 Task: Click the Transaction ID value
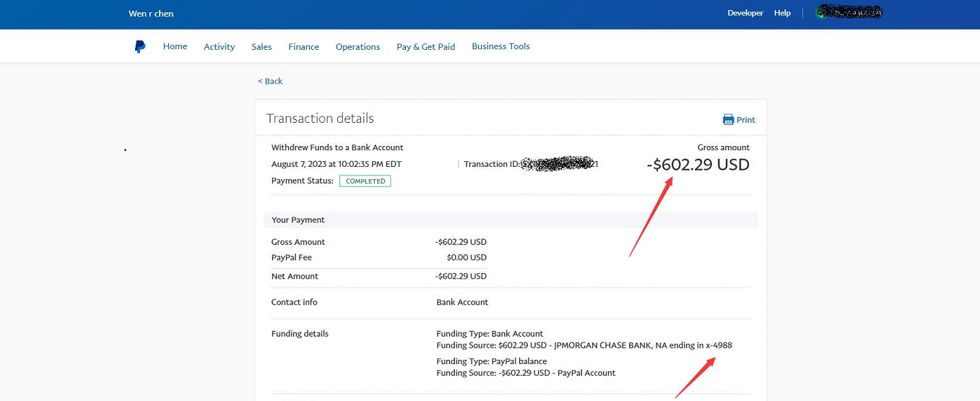(558, 164)
